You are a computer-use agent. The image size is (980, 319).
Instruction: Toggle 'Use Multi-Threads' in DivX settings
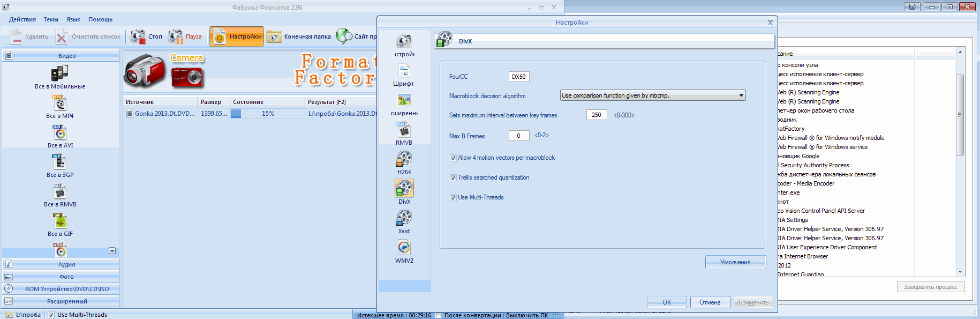point(453,197)
